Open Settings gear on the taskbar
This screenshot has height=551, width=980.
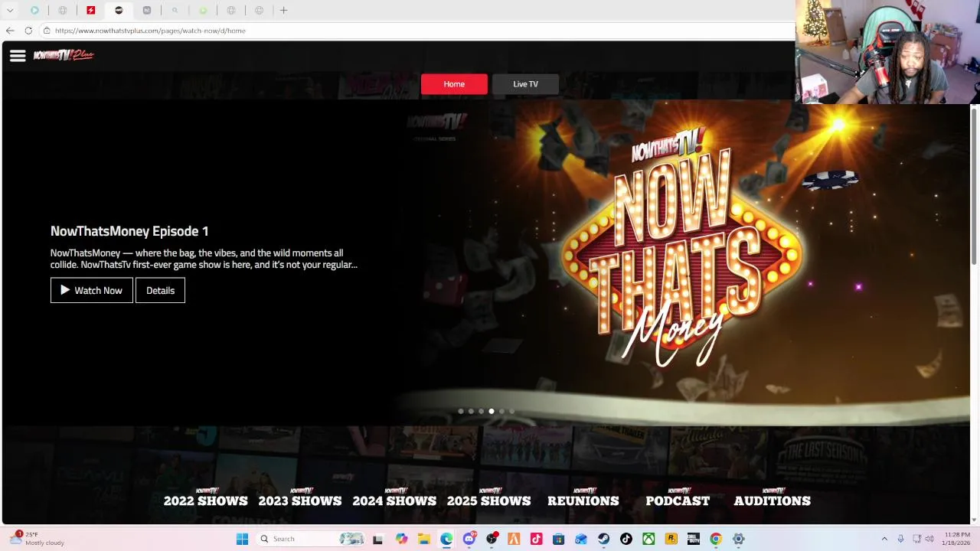coord(738,539)
